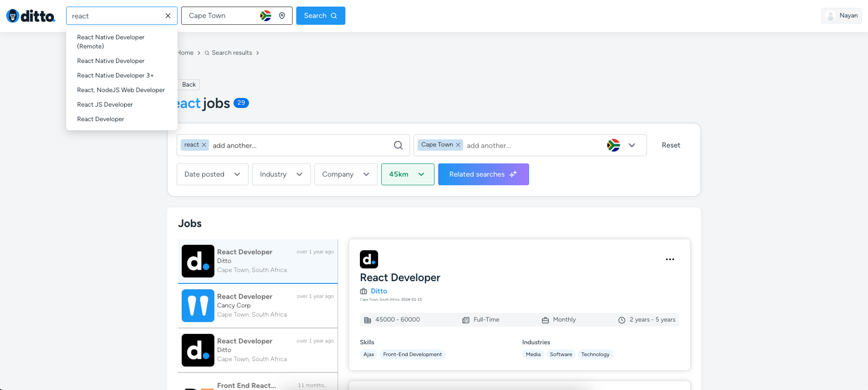Click the Full-Time job type label
The width and height of the screenshot is (868, 390).
486,320
